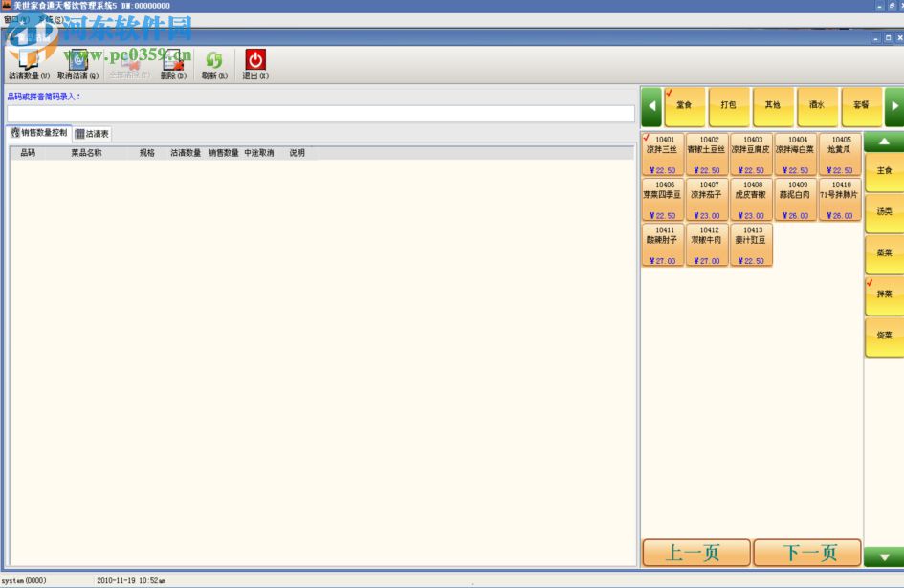904x588 pixels.
Task: Choose the 蒸菜 dish category
Action: (x=885, y=253)
